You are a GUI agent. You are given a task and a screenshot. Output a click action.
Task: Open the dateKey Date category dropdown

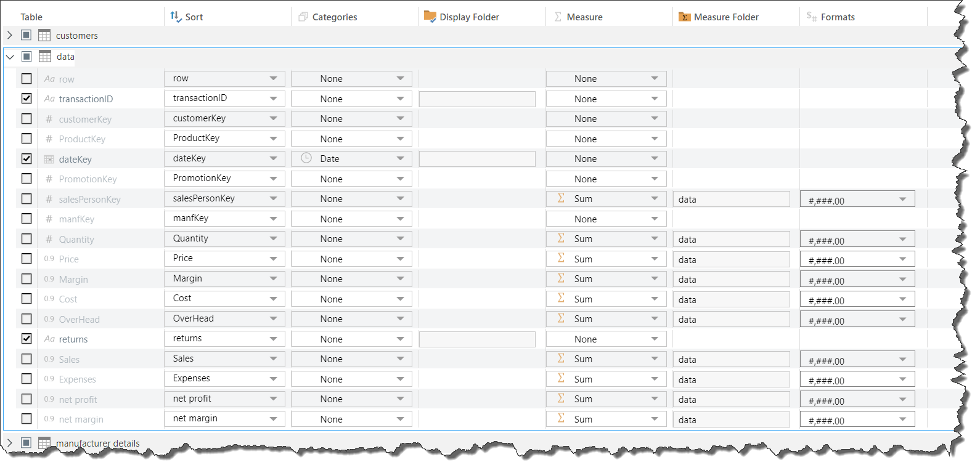click(x=400, y=159)
